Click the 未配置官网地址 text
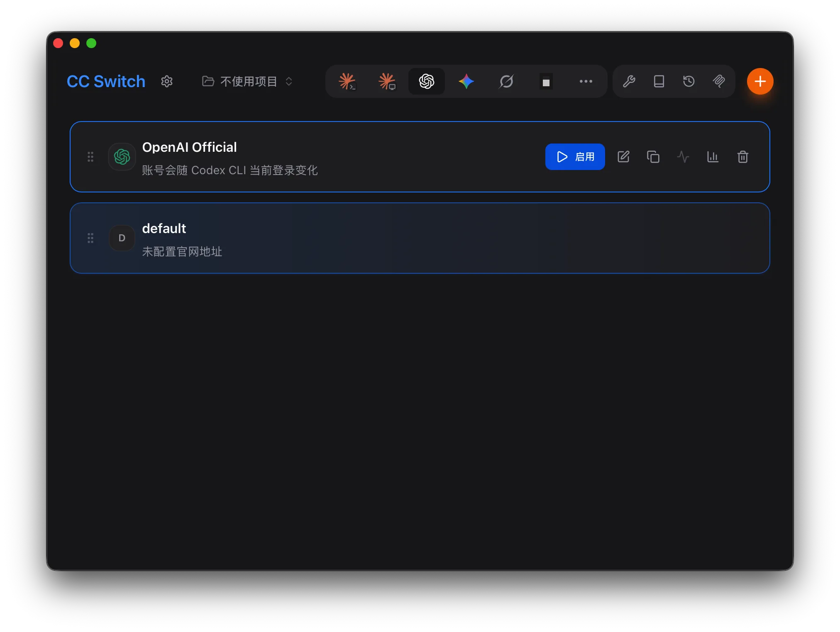 pyautogui.click(x=182, y=251)
